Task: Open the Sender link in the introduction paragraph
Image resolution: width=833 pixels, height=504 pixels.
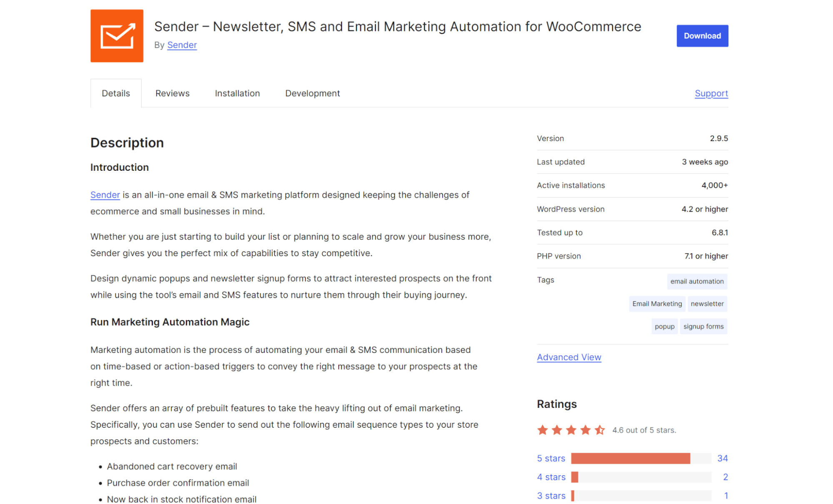Action: 105,195
